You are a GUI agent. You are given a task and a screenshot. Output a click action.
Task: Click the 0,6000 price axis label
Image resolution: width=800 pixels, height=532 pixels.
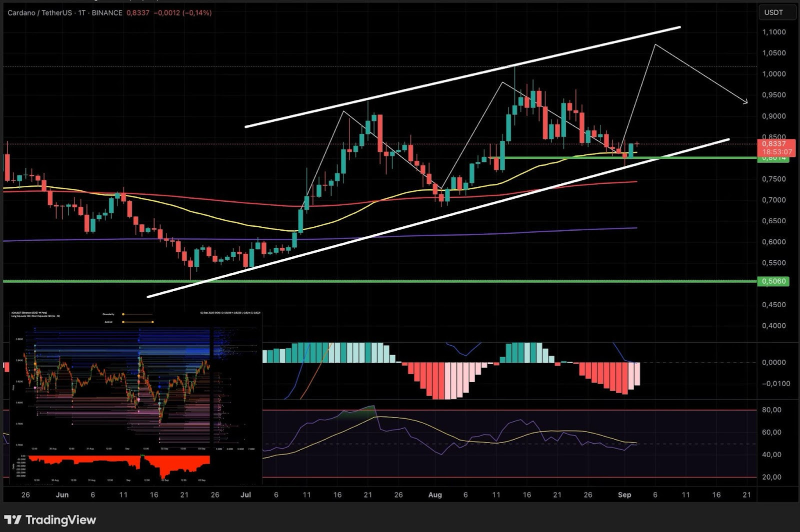pyautogui.click(x=773, y=242)
